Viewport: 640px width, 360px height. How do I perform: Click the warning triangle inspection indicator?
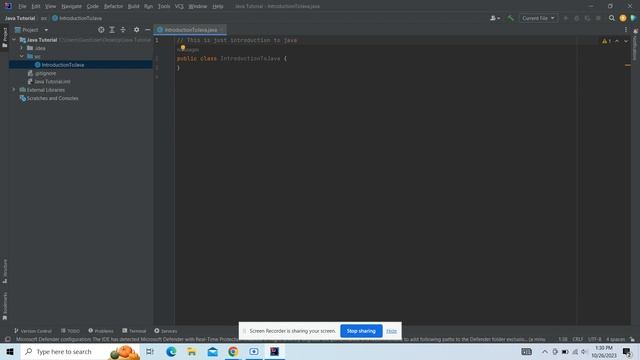click(604, 41)
